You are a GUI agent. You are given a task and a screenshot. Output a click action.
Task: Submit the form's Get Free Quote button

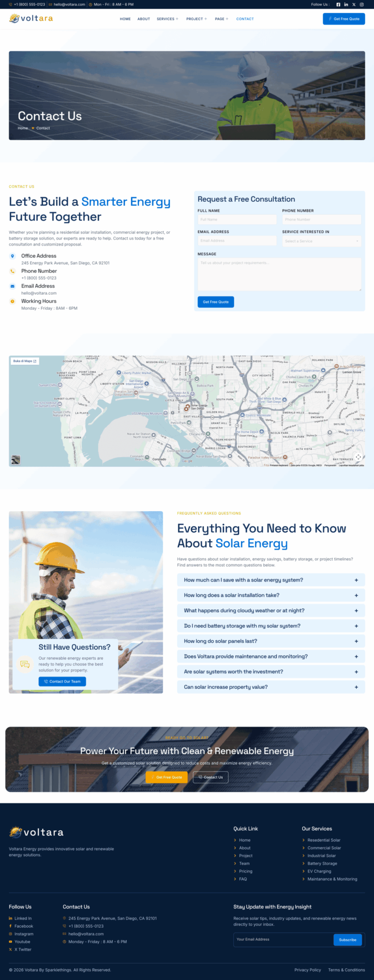click(216, 302)
